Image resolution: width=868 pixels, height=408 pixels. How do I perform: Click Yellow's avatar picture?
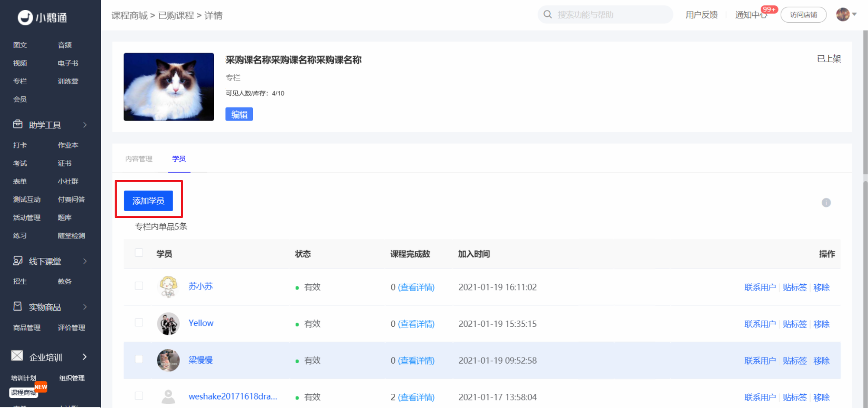tap(168, 324)
